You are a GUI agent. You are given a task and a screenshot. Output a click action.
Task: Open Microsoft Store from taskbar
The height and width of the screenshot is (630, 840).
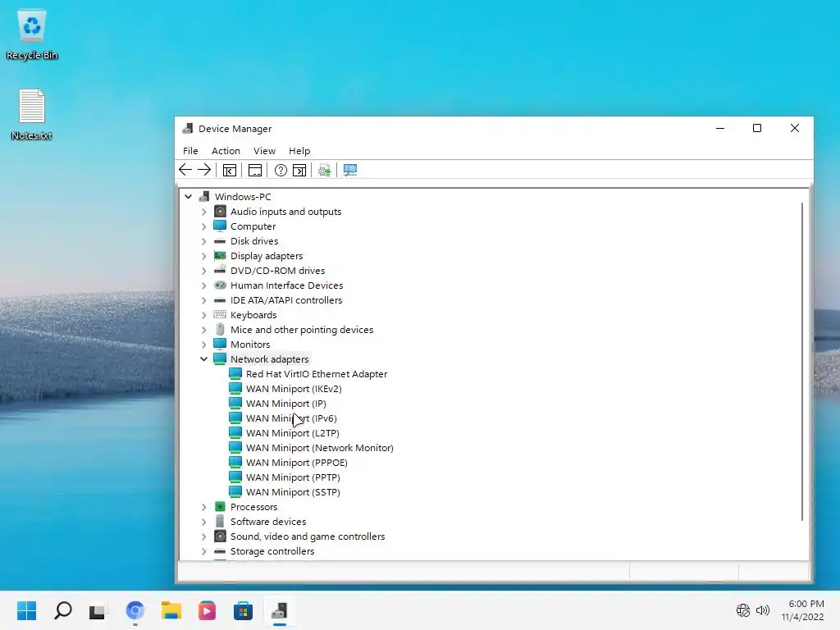pos(243,610)
